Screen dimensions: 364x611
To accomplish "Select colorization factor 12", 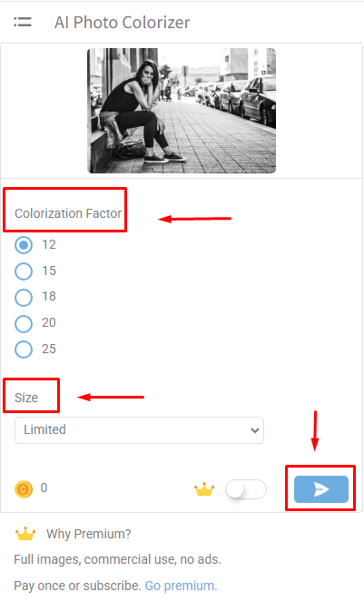I will 24,245.
